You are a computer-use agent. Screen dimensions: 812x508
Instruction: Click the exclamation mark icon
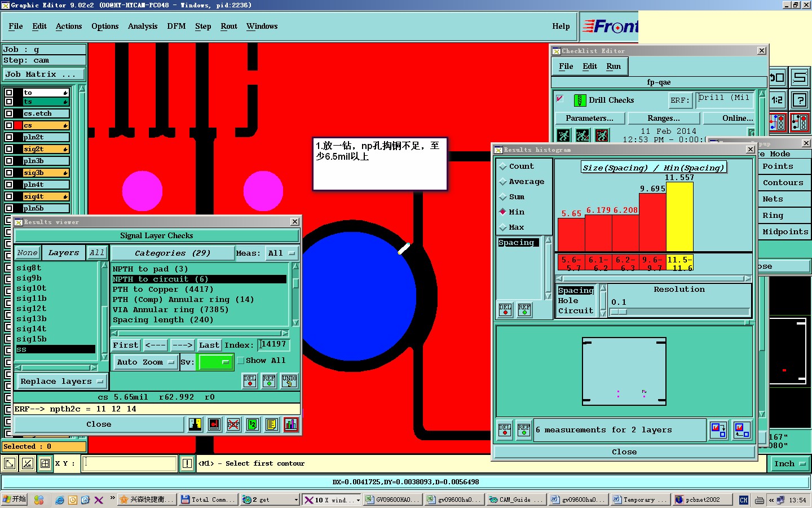coord(187,464)
